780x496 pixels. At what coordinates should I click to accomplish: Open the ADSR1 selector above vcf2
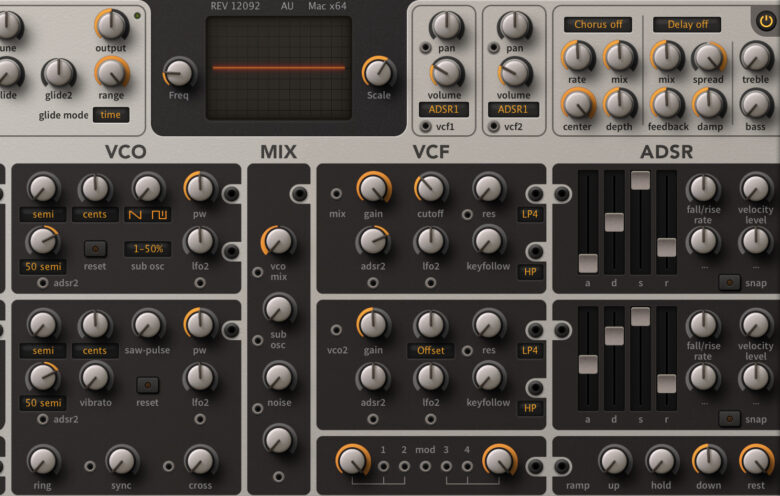513,109
